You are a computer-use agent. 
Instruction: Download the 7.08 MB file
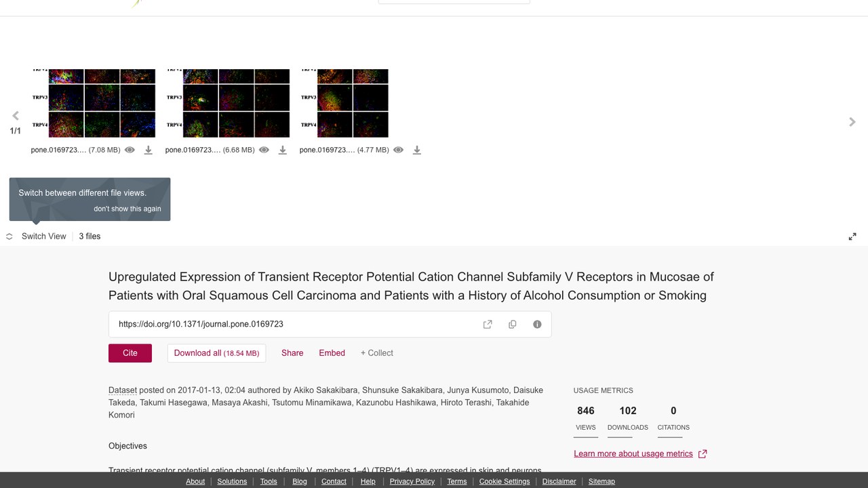[x=148, y=150]
